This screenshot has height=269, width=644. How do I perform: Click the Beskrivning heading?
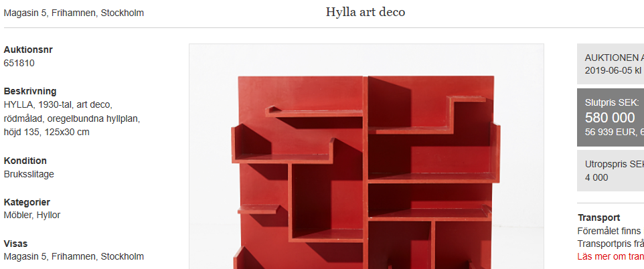(x=30, y=91)
